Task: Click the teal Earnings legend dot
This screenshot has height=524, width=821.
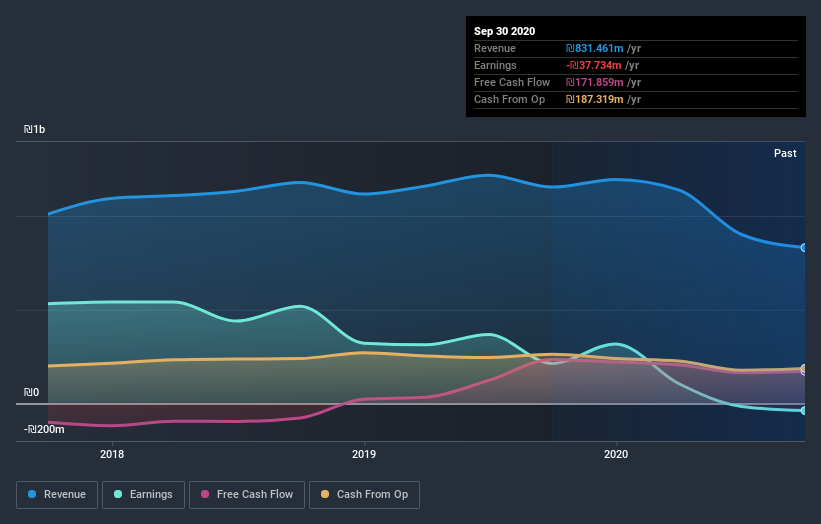Action: click(x=118, y=494)
